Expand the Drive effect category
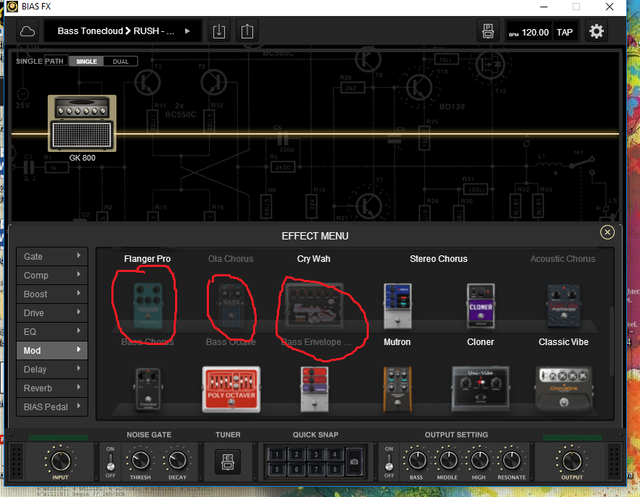 pyautogui.click(x=52, y=313)
